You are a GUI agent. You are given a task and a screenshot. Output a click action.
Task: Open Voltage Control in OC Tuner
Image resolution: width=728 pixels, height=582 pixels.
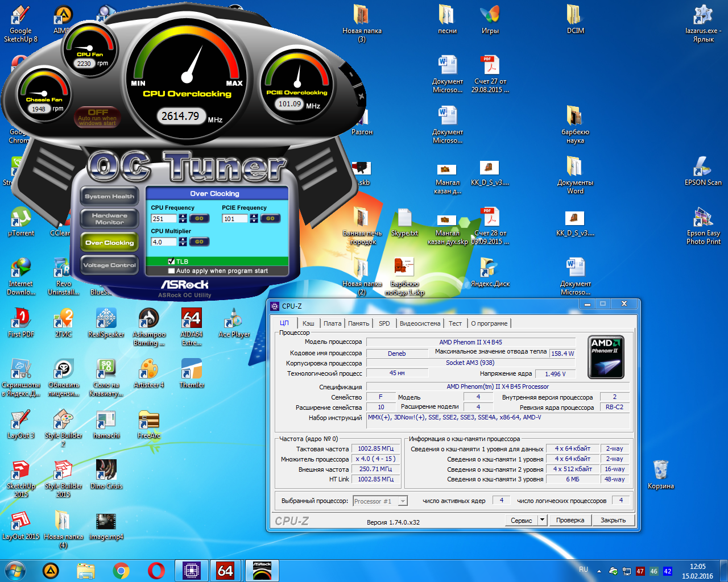pyautogui.click(x=109, y=265)
